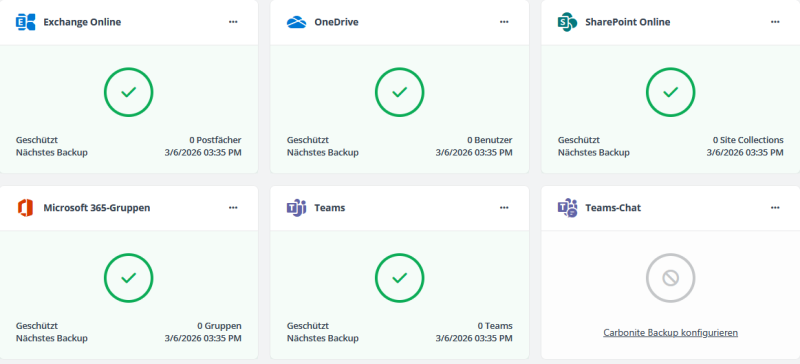This screenshot has width=800, height=364.
Task: Click the Microsoft 365-Gruppen Office icon
Action: pos(26,208)
